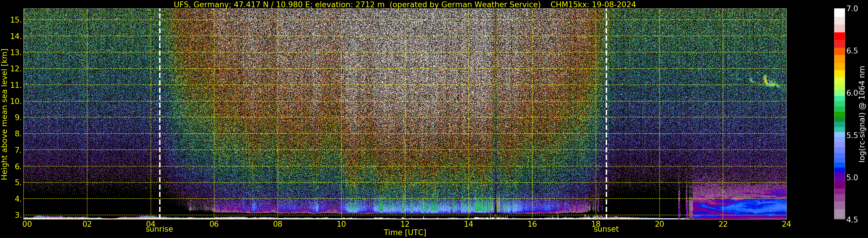
Task: Click the '04' time axis tick label
Action: point(151,224)
